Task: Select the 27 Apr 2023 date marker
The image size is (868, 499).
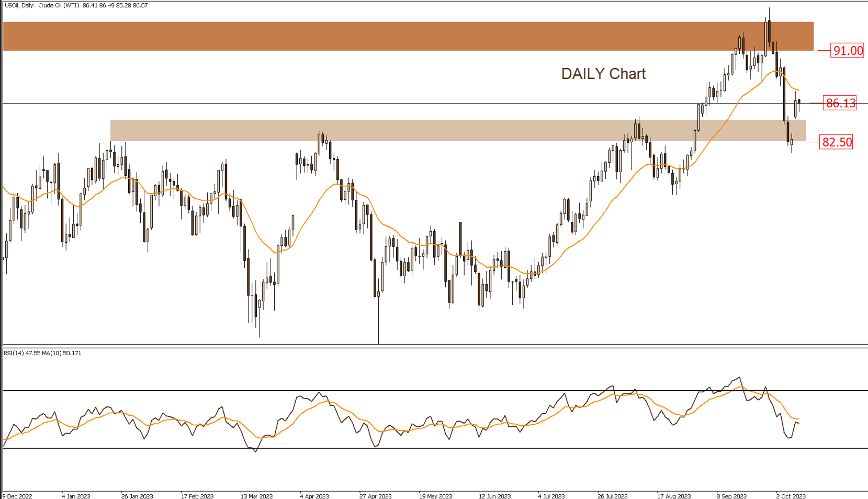Action: 375,496
